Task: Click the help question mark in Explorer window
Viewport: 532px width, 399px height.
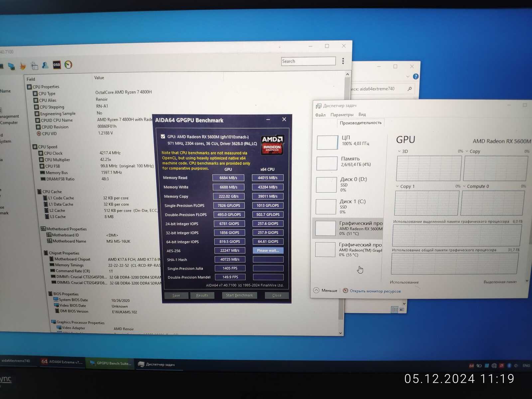Action: point(416,76)
